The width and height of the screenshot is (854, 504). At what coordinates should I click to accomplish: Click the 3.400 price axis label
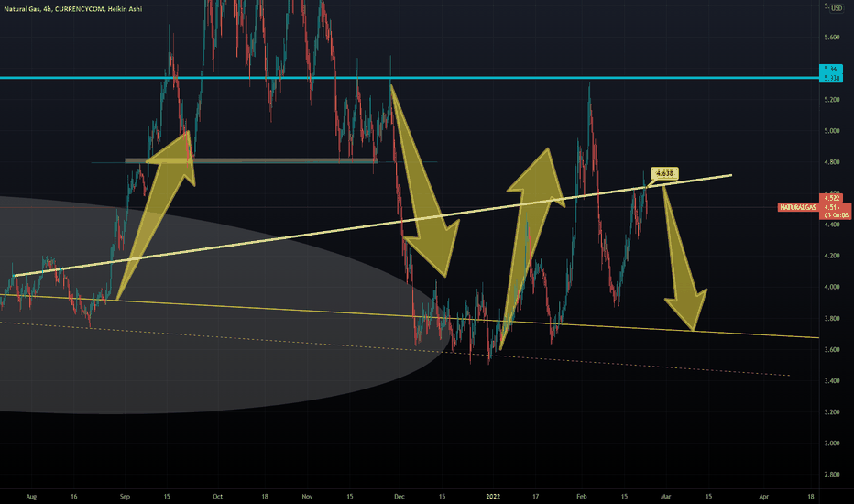pyautogui.click(x=832, y=381)
